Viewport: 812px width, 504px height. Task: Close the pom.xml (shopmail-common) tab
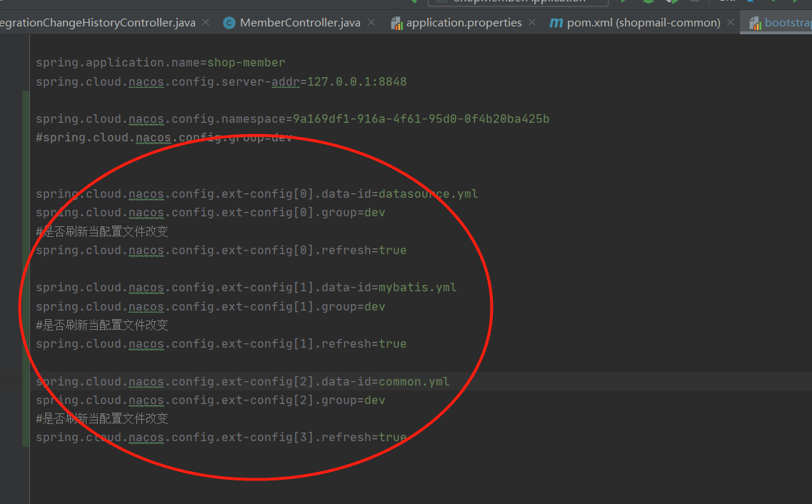point(730,22)
